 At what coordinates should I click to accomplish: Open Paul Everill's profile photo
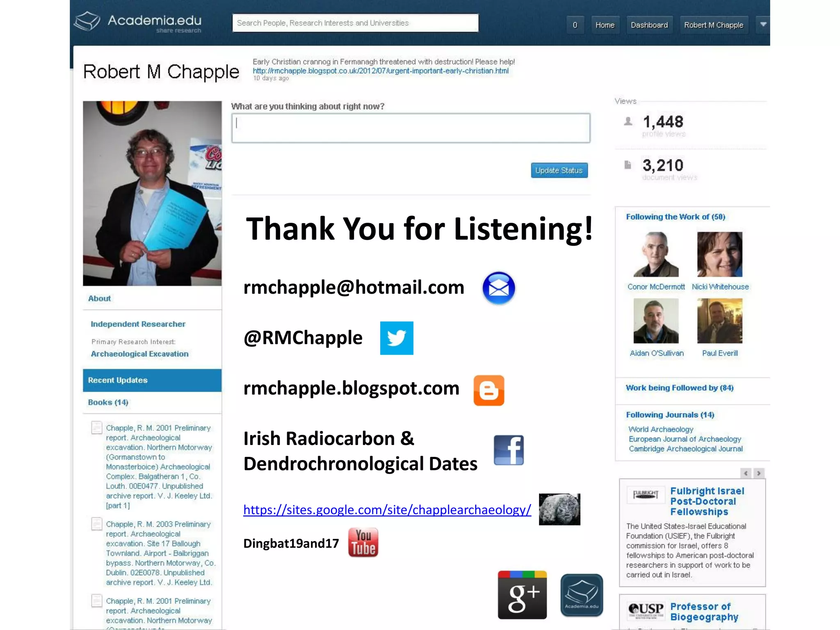coord(720,321)
